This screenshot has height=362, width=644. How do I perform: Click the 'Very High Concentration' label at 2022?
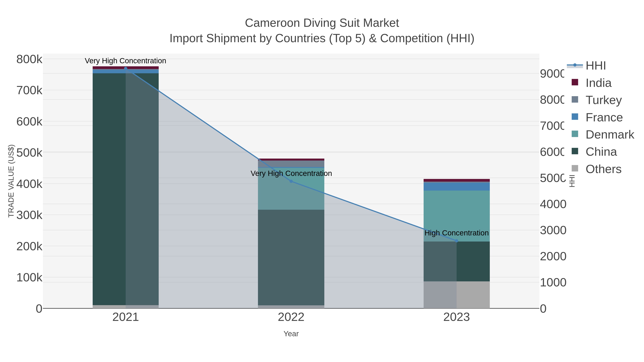click(x=291, y=173)
